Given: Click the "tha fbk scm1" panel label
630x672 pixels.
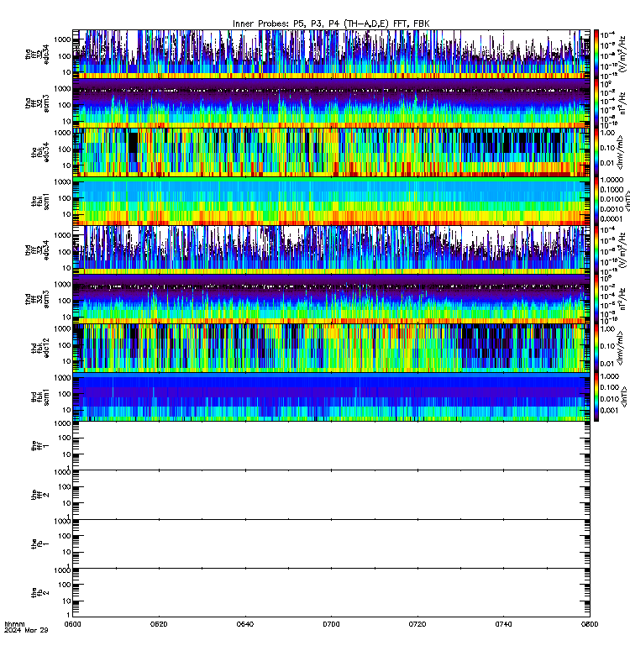Looking at the screenshot, I should [40, 202].
